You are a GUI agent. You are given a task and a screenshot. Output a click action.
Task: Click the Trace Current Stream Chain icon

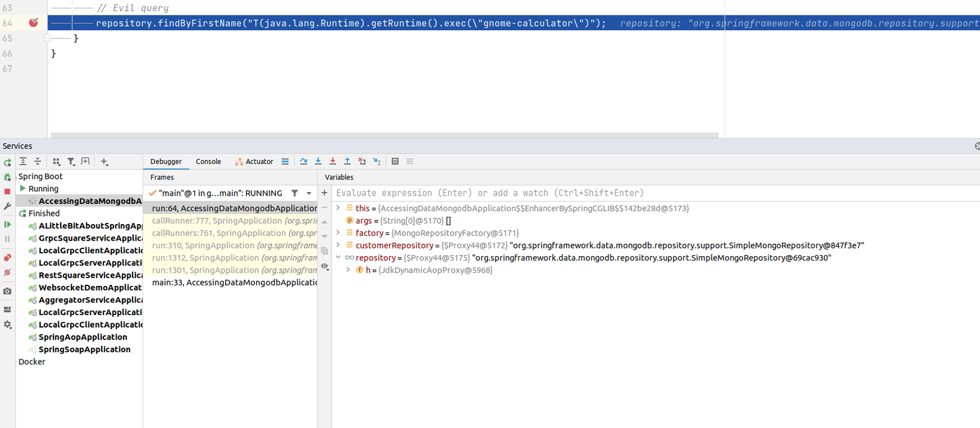point(410,162)
